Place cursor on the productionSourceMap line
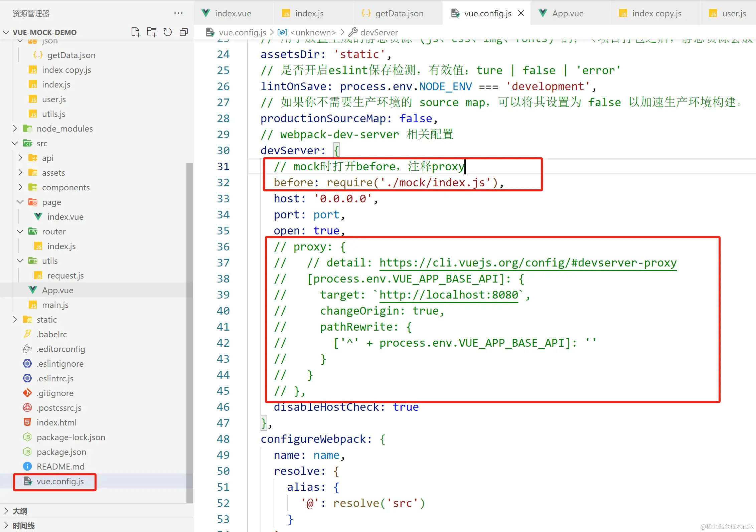 (x=349, y=119)
